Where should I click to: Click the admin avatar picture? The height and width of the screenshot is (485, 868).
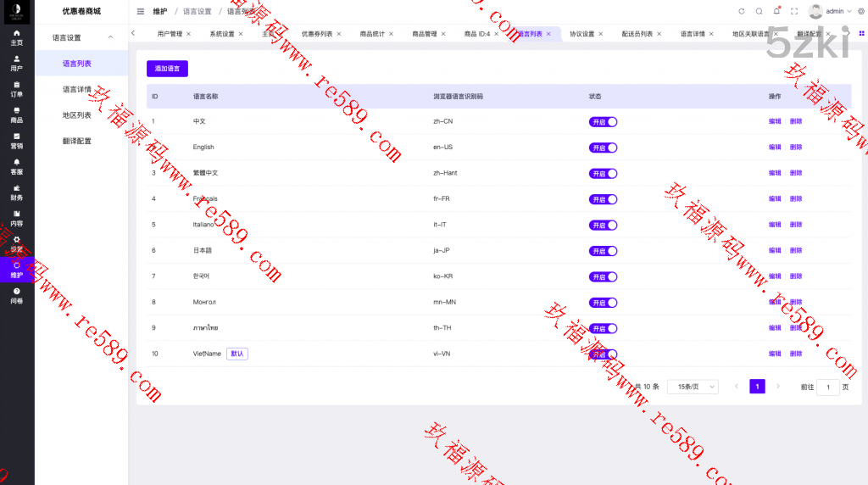pos(815,11)
